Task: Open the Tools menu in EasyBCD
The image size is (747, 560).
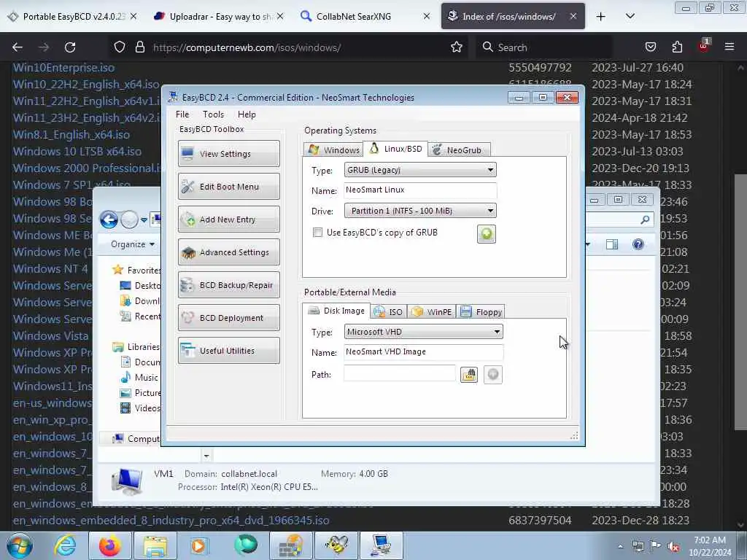Action: click(213, 114)
